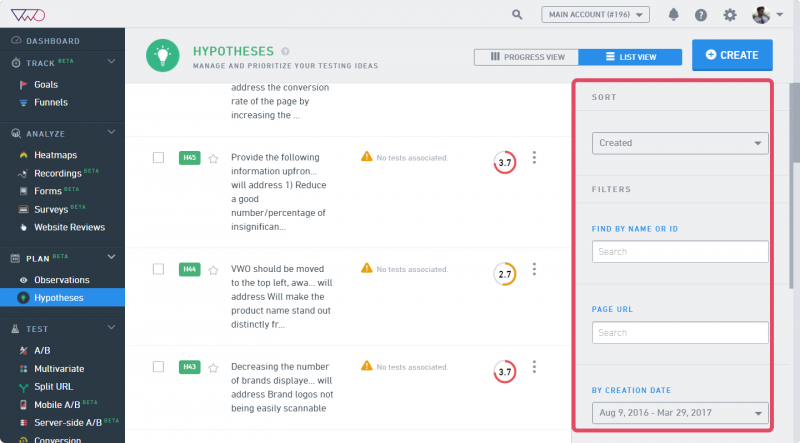
Task: Star the H43 hypothesis
Action: (x=213, y=367)
